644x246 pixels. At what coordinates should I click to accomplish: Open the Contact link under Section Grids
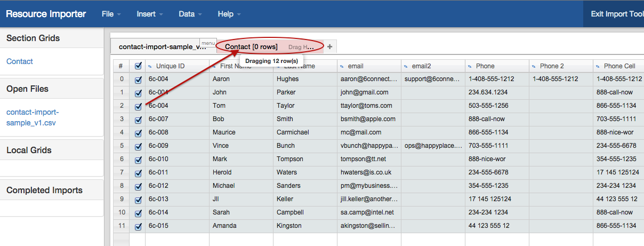click(20, 61)
